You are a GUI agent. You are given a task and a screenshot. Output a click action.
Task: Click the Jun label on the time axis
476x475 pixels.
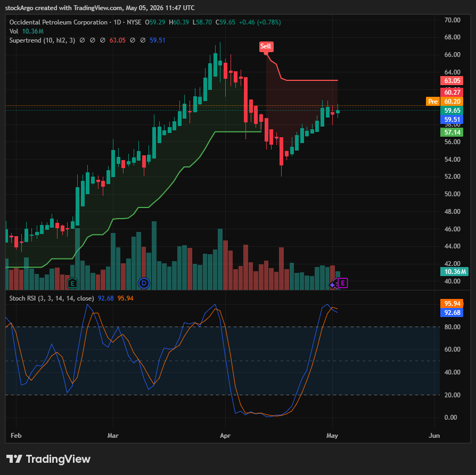(x=434, y=436)
